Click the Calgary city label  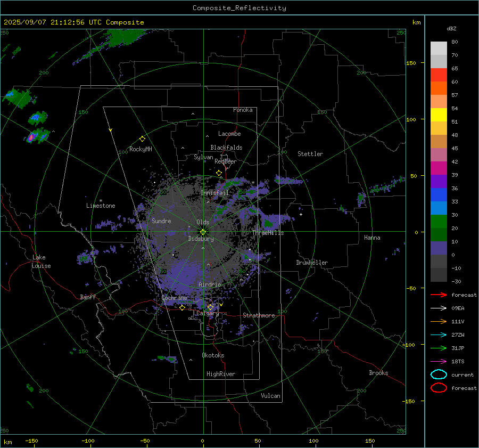pos(208,313)
